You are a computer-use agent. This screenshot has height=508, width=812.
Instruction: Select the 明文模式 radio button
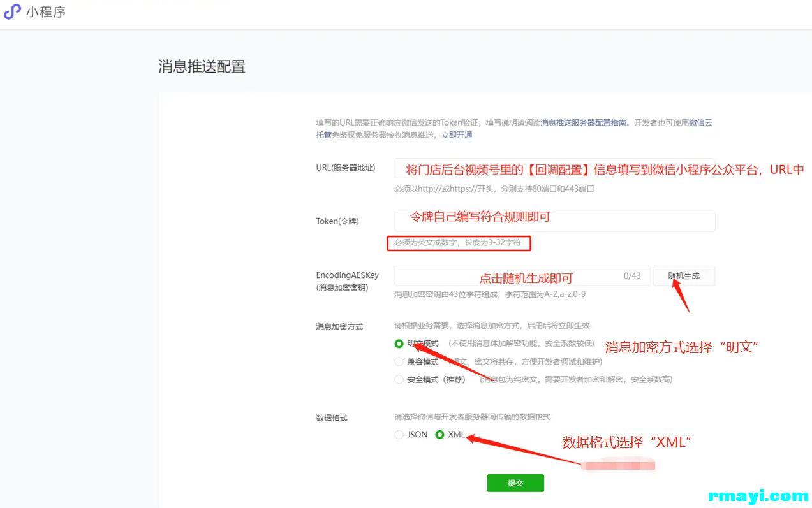tap(399, 344)
